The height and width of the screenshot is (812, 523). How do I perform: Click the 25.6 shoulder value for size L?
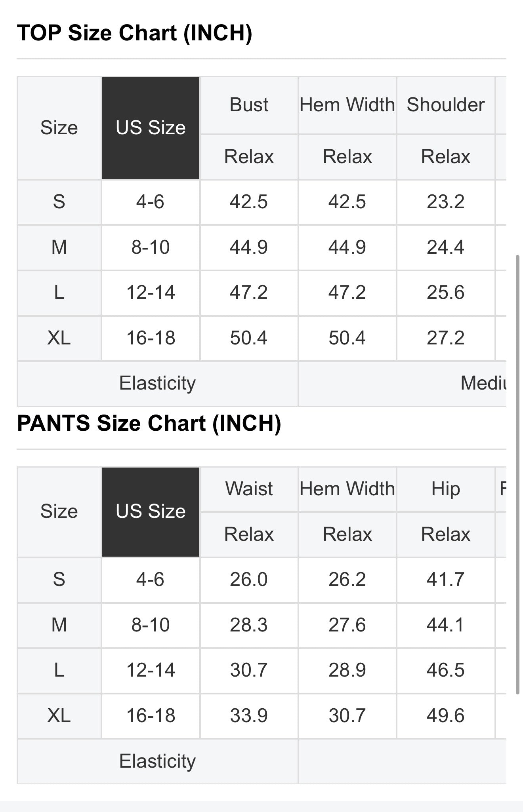[x=446, y=293]
